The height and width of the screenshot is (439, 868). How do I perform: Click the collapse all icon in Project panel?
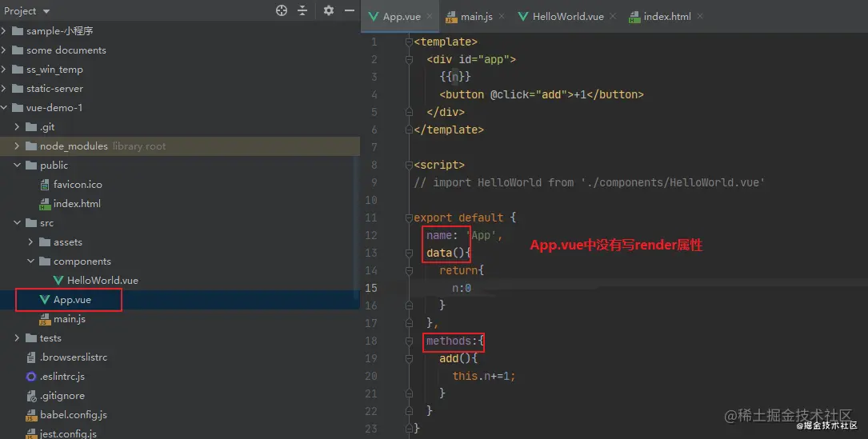302,10
